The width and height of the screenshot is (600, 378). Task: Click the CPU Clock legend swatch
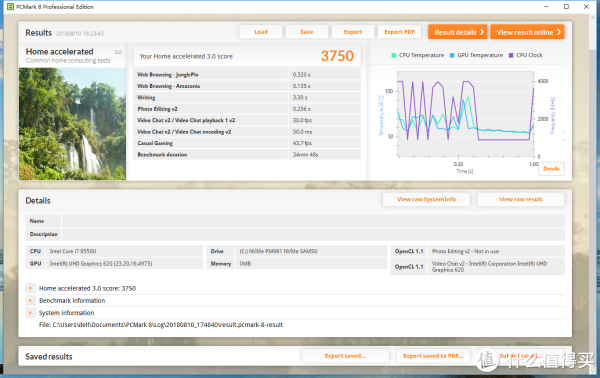511,55
